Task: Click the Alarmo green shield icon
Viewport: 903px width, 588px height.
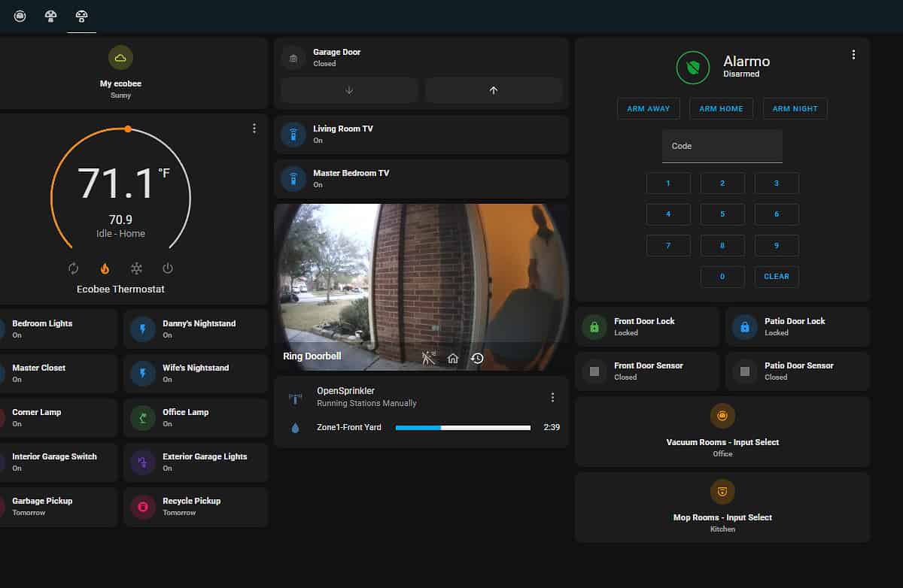Action: 693,68
